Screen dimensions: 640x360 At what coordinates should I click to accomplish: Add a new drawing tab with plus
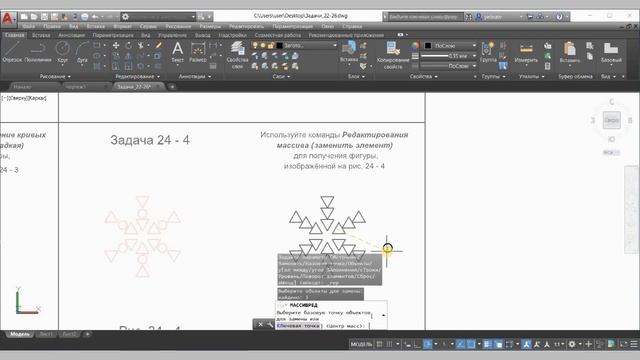click(x=172, y=87)
